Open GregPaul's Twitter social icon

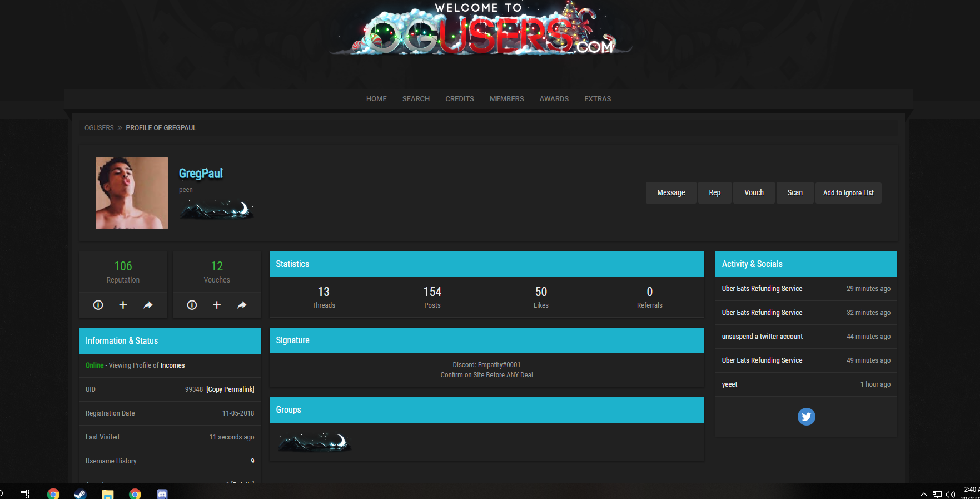pyautogui.click(x=806, y=417)
